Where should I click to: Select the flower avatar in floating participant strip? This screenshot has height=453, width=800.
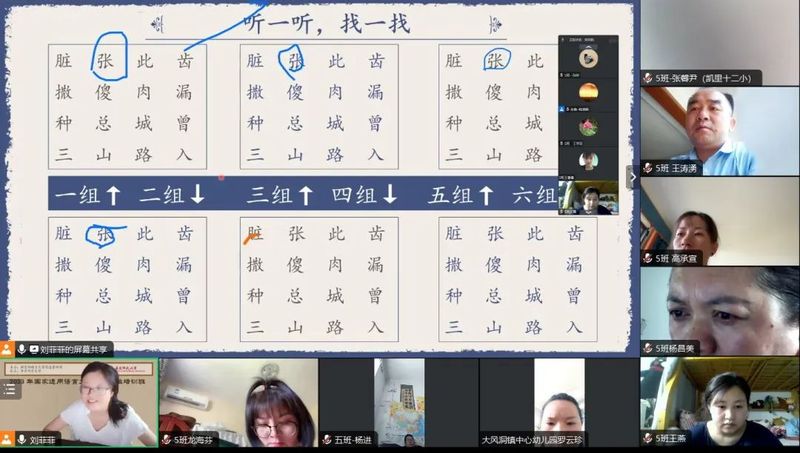point(588,127)
